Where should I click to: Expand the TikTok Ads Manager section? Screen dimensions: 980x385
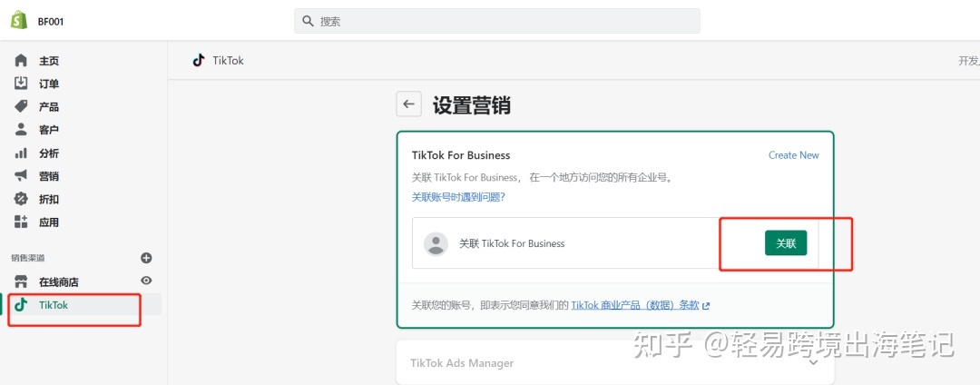[x=814, y=362]
